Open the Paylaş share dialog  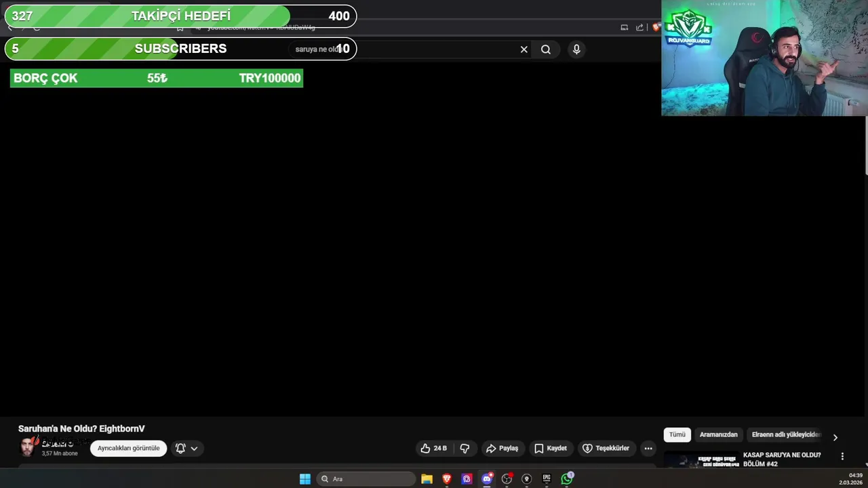502,448
